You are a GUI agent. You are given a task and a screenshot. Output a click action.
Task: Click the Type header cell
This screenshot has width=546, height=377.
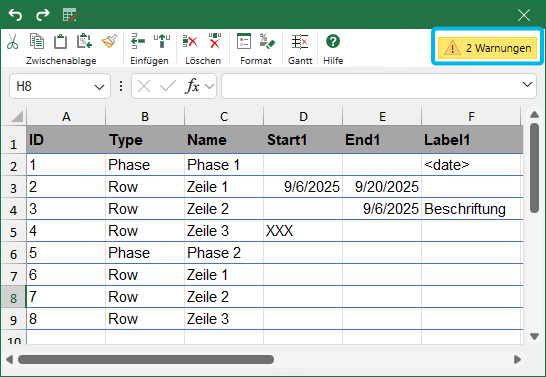point(145,140)
